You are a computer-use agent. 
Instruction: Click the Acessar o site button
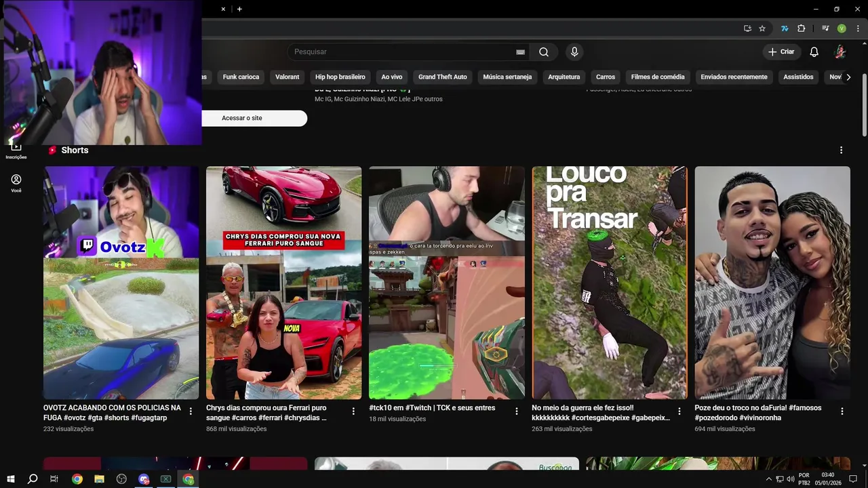coord(254,118)
